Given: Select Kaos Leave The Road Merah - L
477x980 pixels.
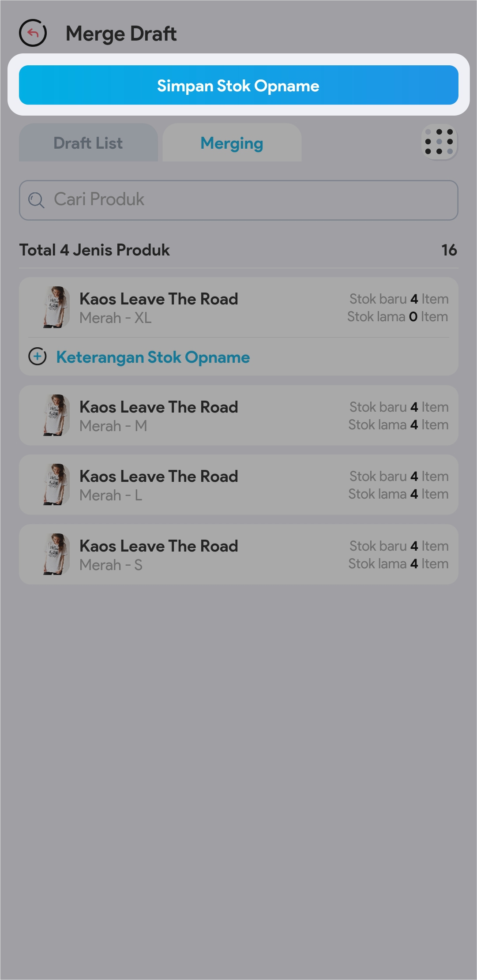Looking at the screenshot, I should pyautogui.click(x=159, y=485).
